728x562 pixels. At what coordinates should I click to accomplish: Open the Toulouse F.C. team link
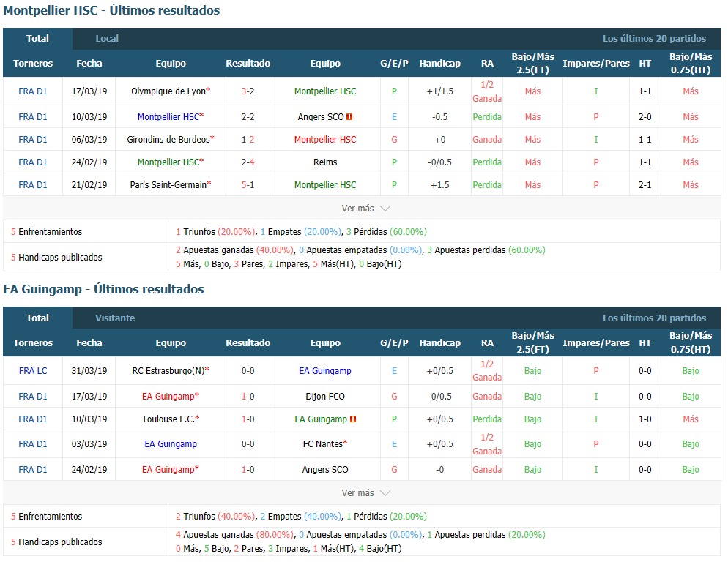pyautogui.click(x=168, y=419)
